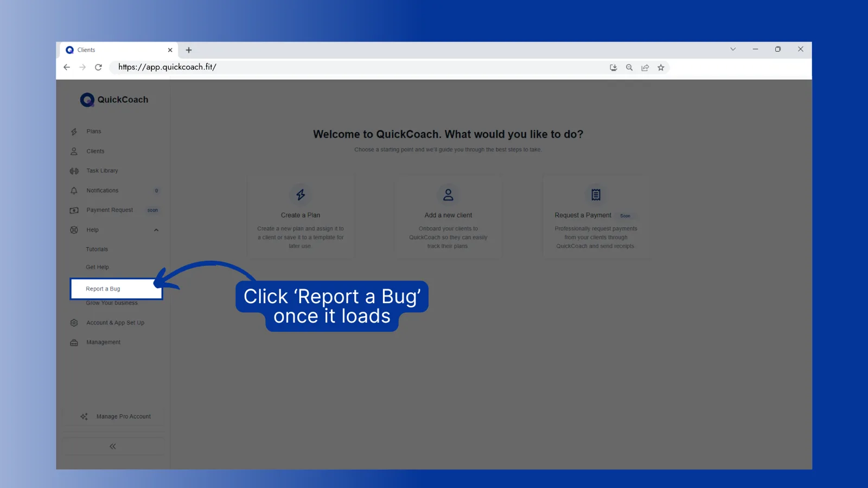Click the browser forward arrow
868x488 pixels.
click(x=82, y=67)
